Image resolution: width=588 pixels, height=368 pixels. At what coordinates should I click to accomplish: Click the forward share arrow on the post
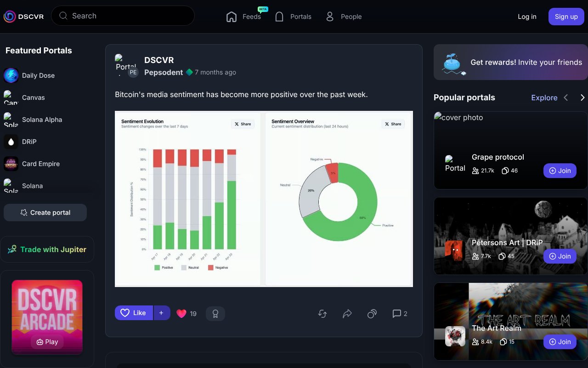coord(347,313)
